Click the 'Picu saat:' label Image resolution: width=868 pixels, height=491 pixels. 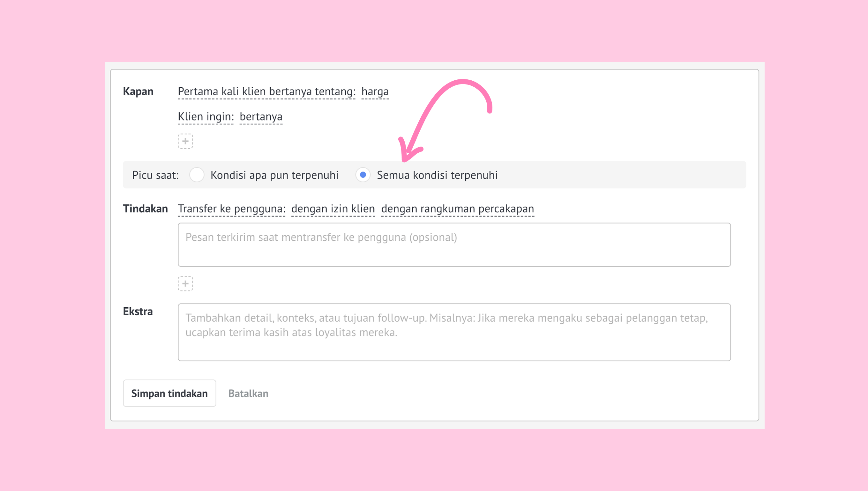[x=155, y=175]
